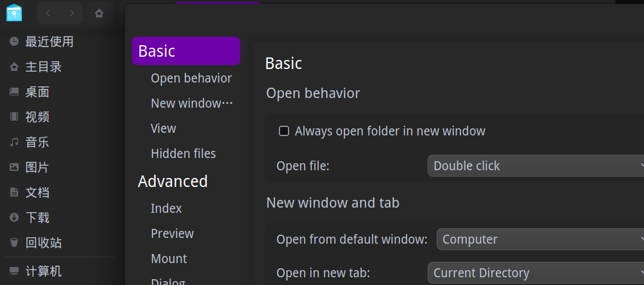The height and width of the screenshot is (285, 644).
Task: Go to Hidden files settings
Action: 183,153
